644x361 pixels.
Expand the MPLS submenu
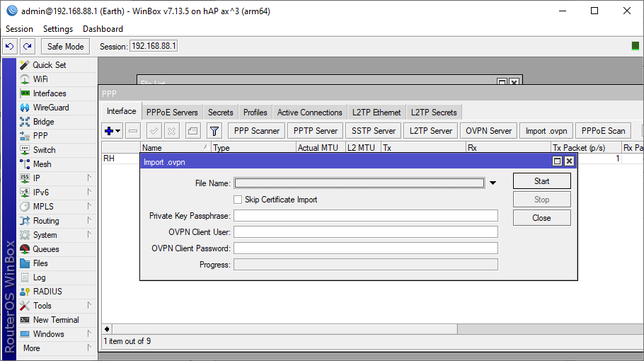[x=89, y=206]
